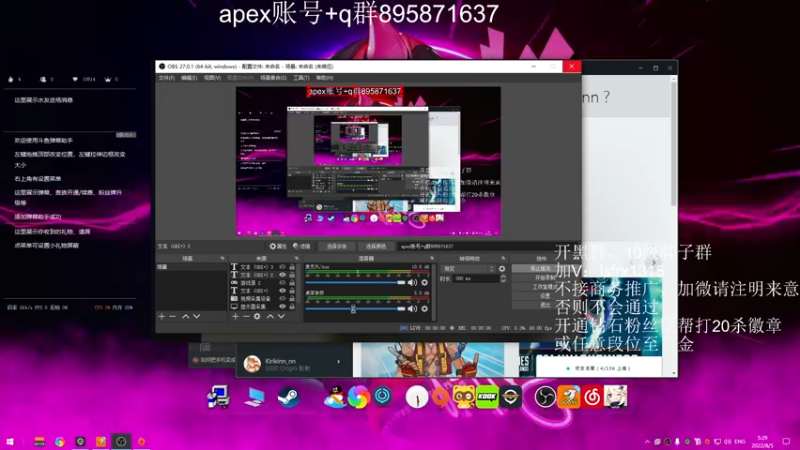Toggle visibility of 游戏源 2 source
Viewport: 800px width, 450px height.
(x=282, y=282)
